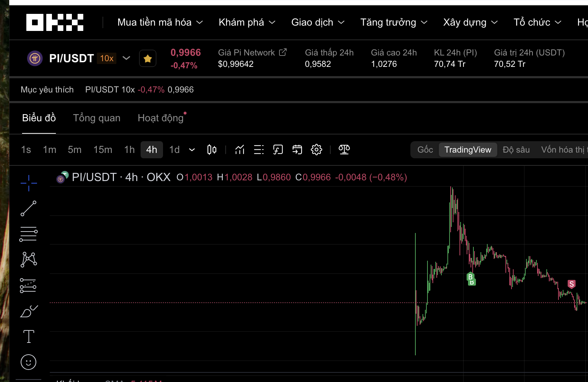Click the Giá Pi Network label

pyautogui.click(x=246, y=53)
